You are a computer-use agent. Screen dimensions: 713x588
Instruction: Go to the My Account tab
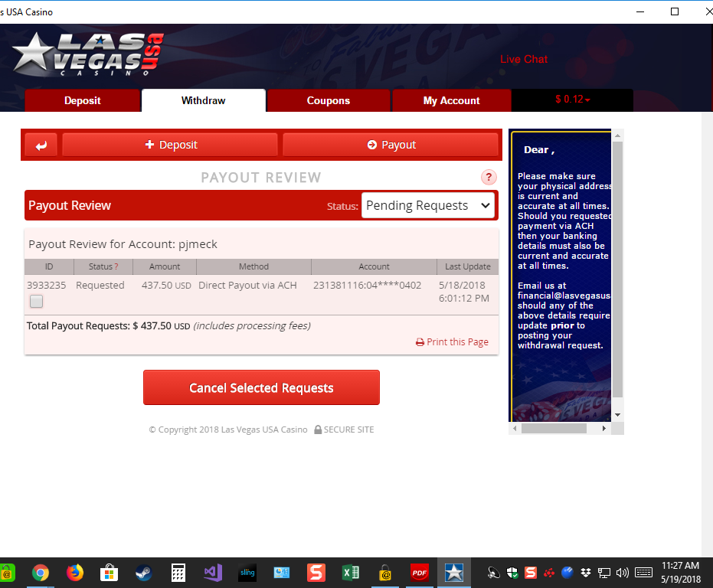point(452,100)
